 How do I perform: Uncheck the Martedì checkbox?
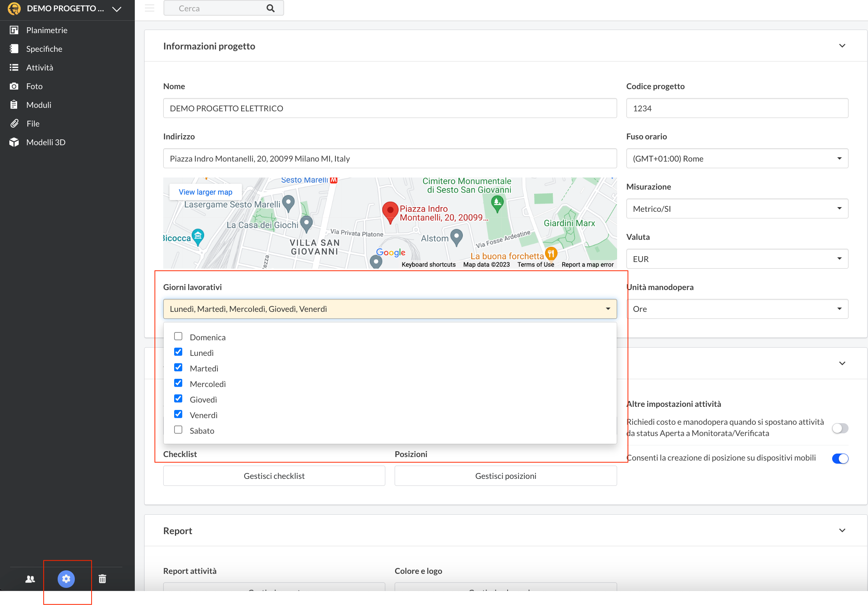pyautogui.click(x=178, y=368)
